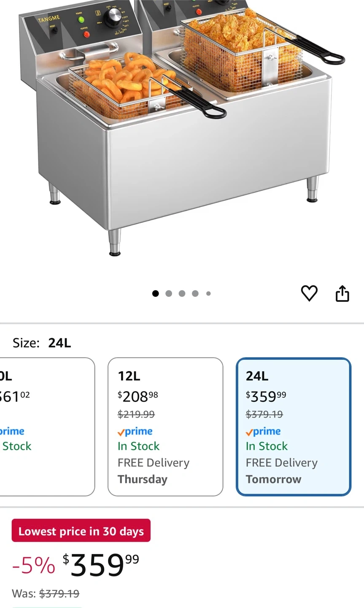Viewport: 364px width, 608px height.
Task: Tap the Prime logo in the 12L card
Action: [x=135, y=432]
